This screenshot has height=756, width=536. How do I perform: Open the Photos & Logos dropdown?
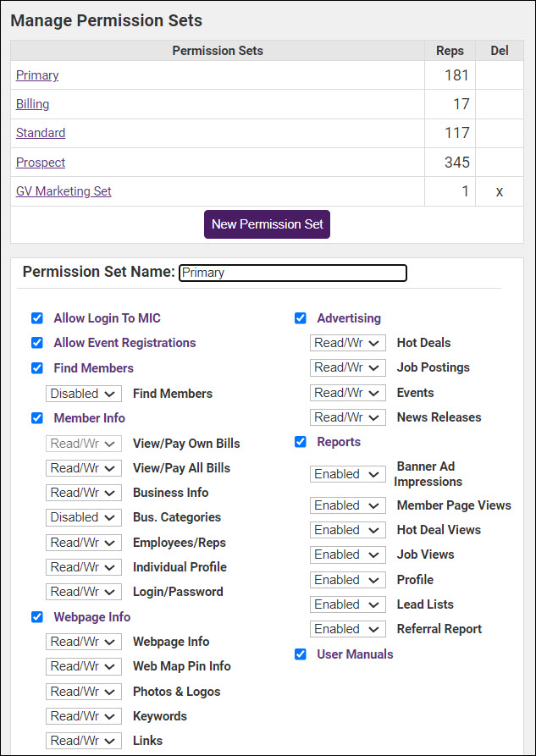click(84, 692)
